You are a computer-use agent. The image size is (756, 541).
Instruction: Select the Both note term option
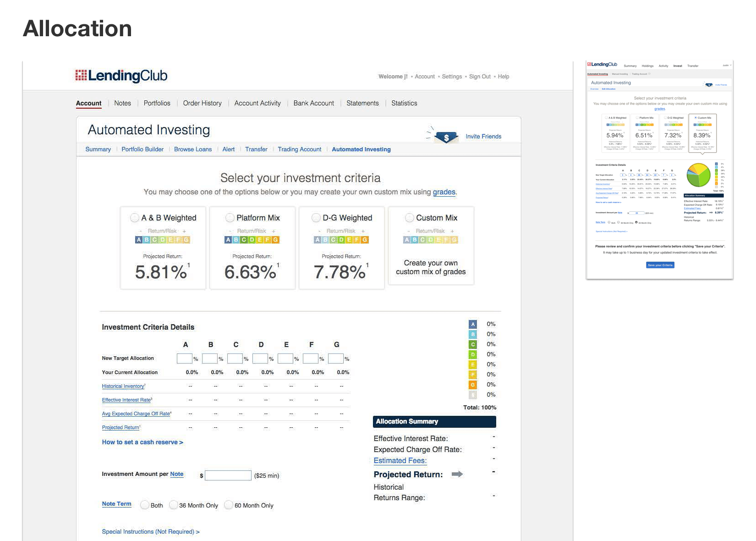click(x=144, y=505)
